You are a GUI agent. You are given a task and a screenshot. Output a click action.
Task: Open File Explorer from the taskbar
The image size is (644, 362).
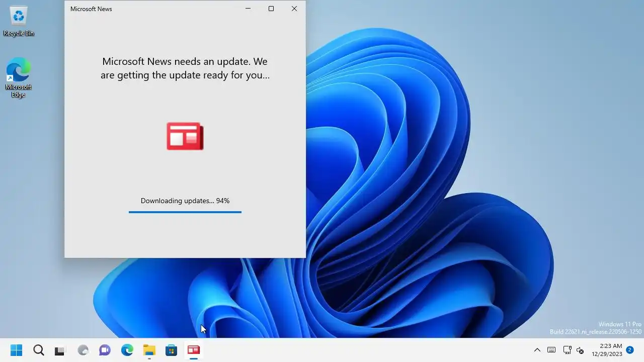point(149,350)
